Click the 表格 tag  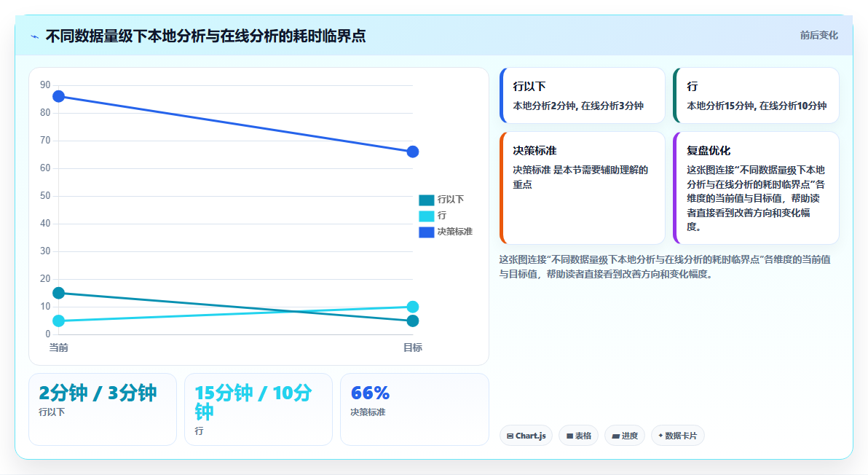click(x=578, y=436)
